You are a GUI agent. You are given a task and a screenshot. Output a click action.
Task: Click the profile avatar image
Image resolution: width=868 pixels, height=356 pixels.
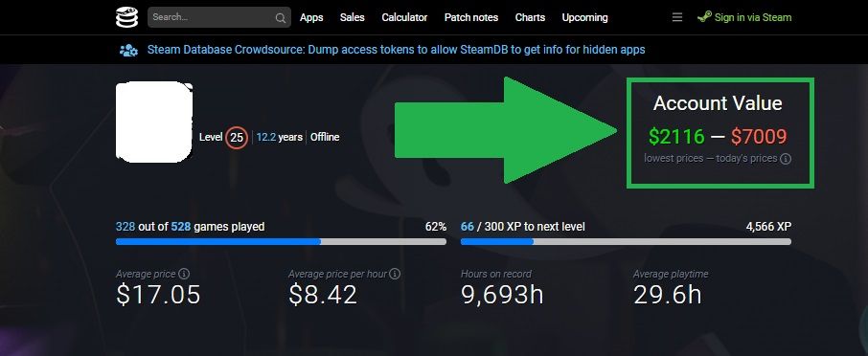pos(154,122)
